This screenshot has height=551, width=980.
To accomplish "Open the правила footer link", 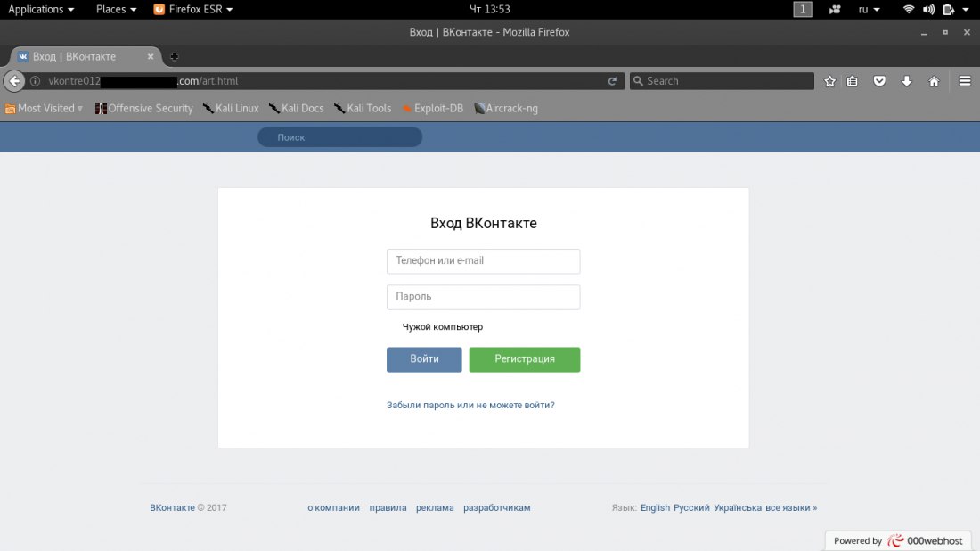I will point(388,508).
